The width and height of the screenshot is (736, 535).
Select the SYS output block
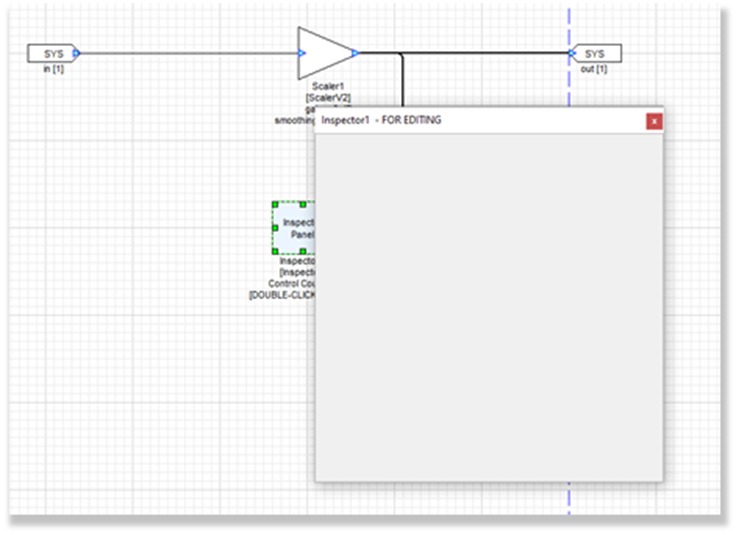click(x=595, y=53)
